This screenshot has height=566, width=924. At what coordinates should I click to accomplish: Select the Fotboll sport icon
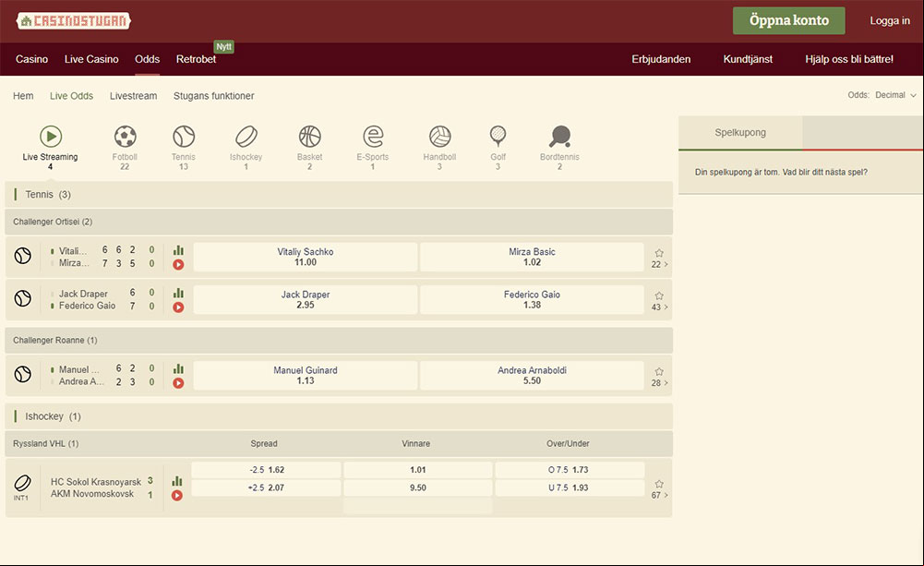pos(125,148)
